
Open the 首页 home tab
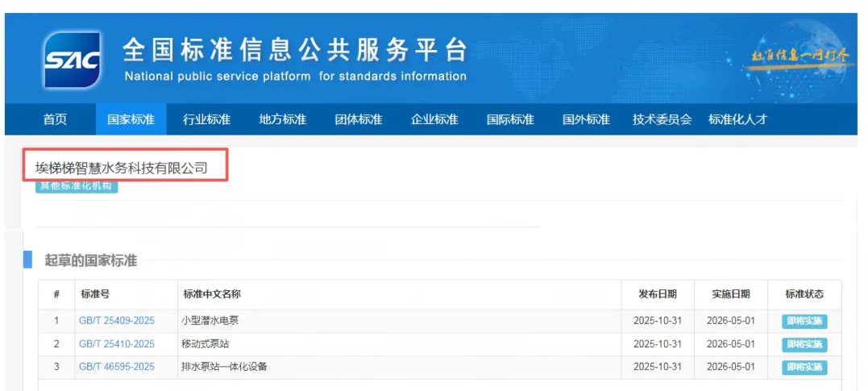(55, 119)
